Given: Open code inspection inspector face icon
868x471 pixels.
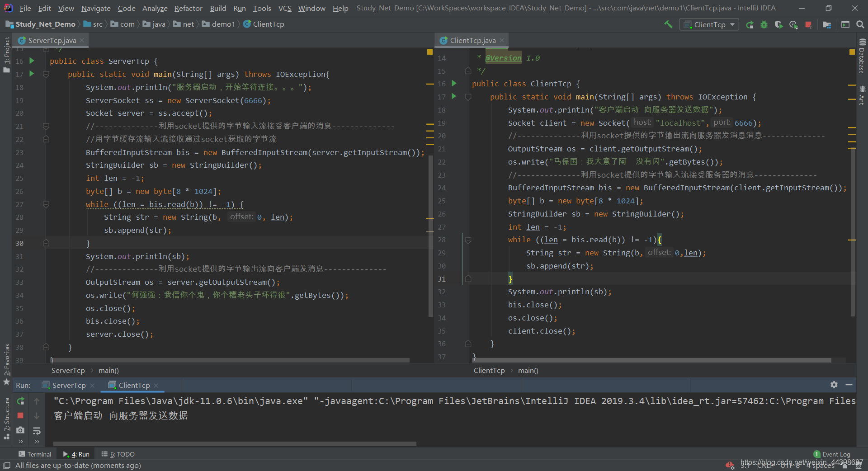Looking at the screenshot, I should tap(858, 466).
